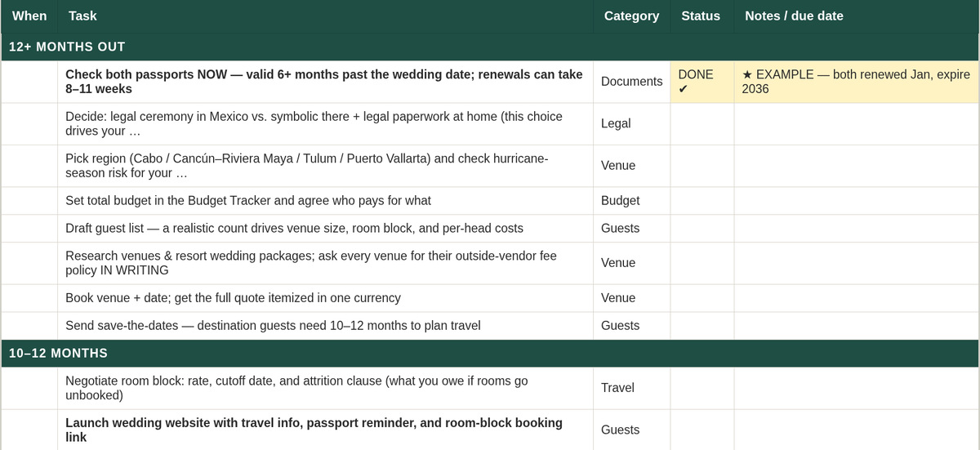The height and width of the screenshot is (450, 980).
Task: Click the empty Notes cell for Draft guest list row
Action: point(857,229)
